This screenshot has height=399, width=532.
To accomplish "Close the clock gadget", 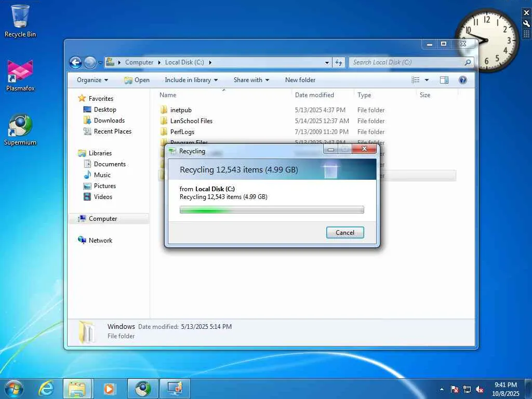I will (x=526, y=13).
